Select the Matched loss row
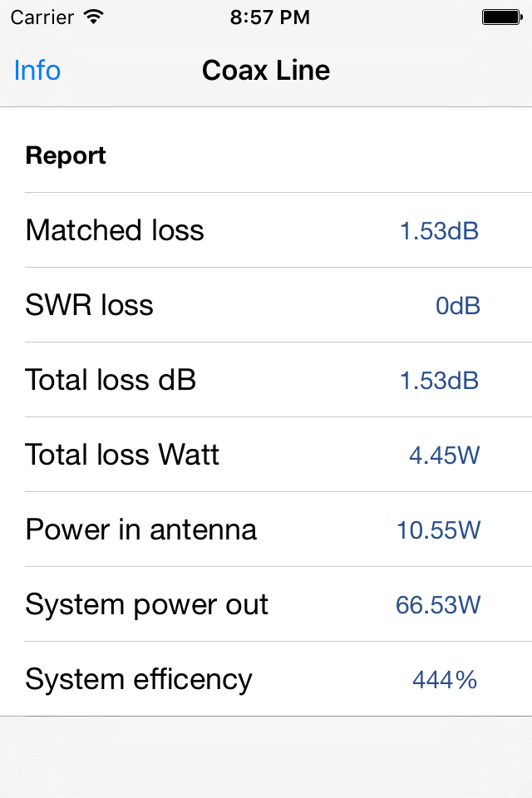Viewport: 532px width, 798px height. click(266, 230)
